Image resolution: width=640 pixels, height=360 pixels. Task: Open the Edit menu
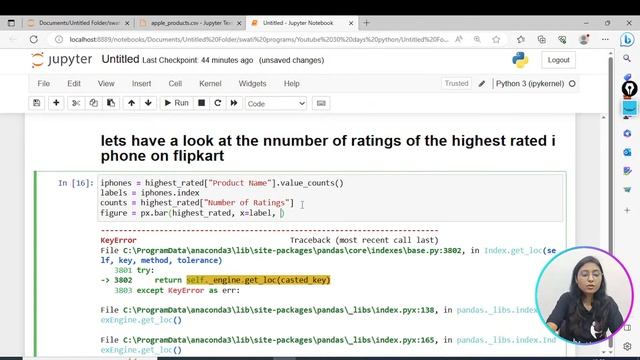click(74, 84)
